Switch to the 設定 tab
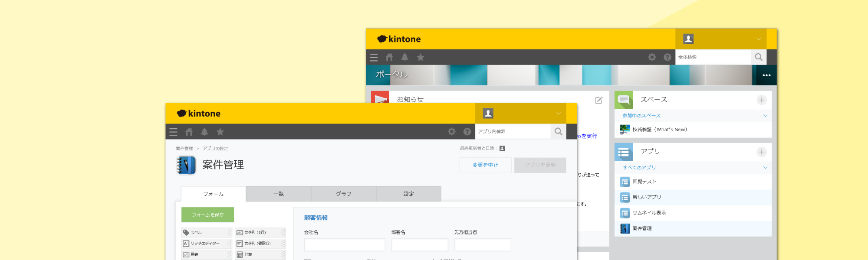 (x=409, y=194)
